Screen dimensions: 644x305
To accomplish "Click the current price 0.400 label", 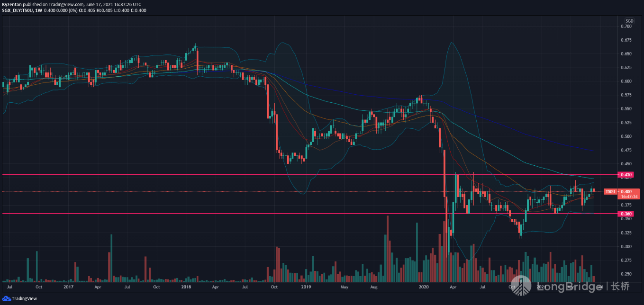I will (626, 192).
